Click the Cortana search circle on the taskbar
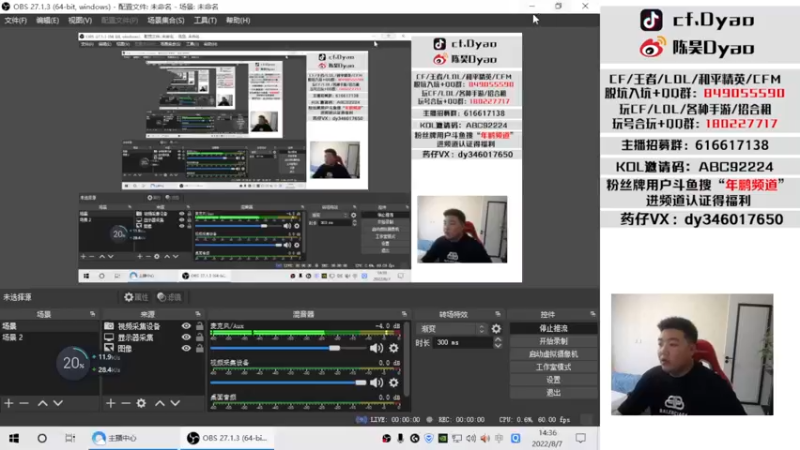This screenshot has height=450, width=800. point(42,438)
